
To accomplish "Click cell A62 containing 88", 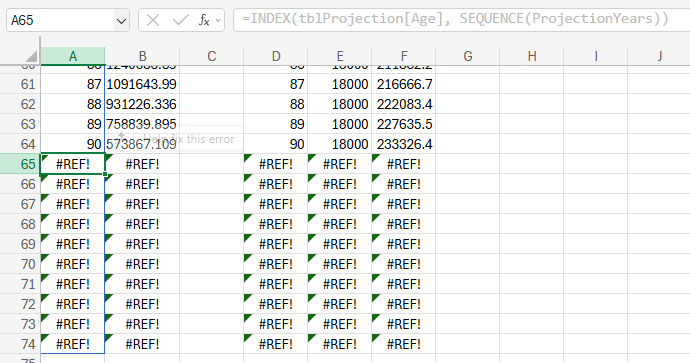I will (x=73, y=104).
